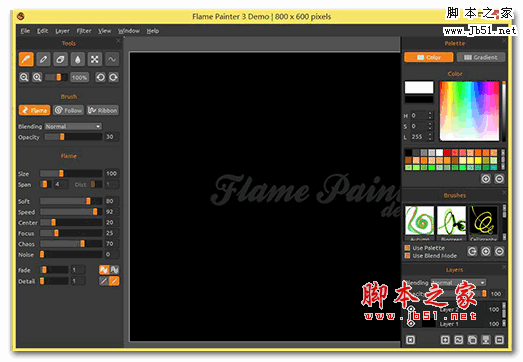Image resolution: width=523 pixels, height=362 pixels.
Task: Select the Fill drop tool
Action: [78, 59]
